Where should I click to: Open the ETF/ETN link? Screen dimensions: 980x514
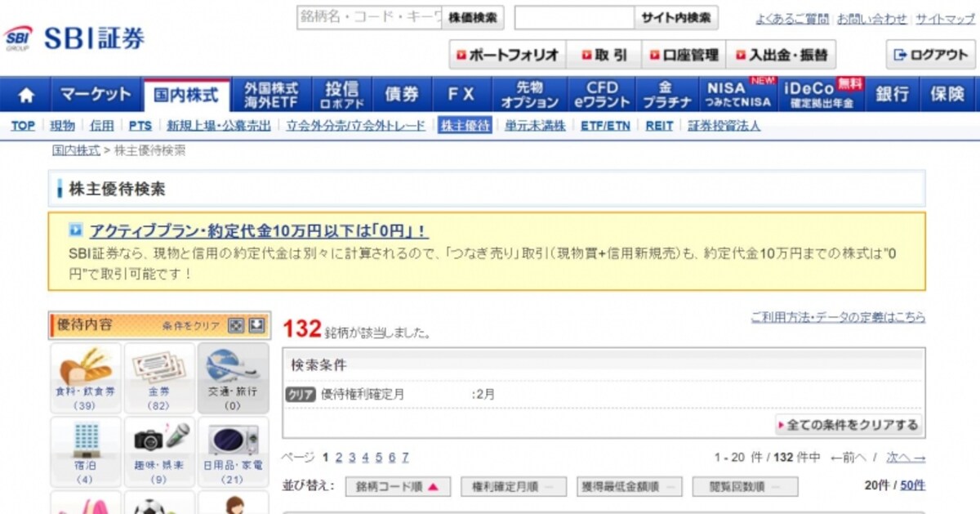click(x=606, y=125)
